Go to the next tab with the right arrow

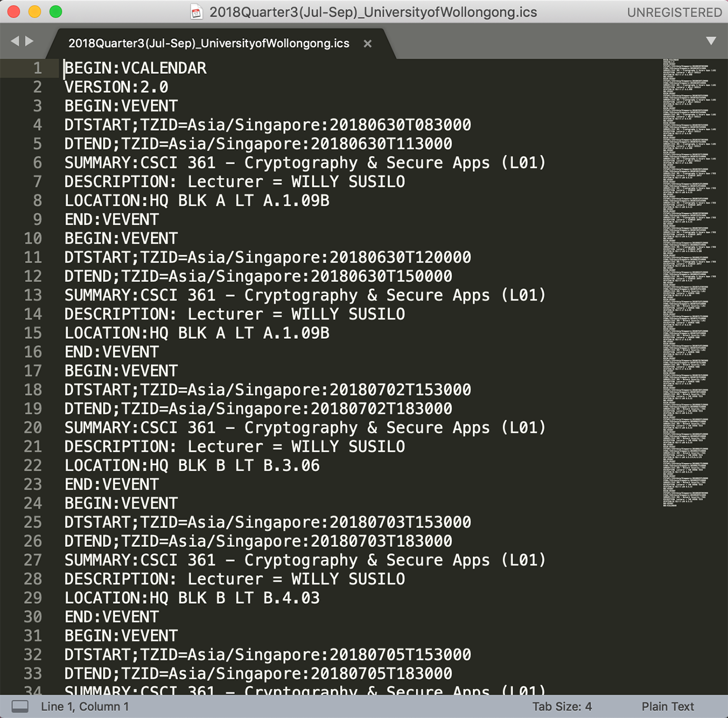(x=29, y=41)
